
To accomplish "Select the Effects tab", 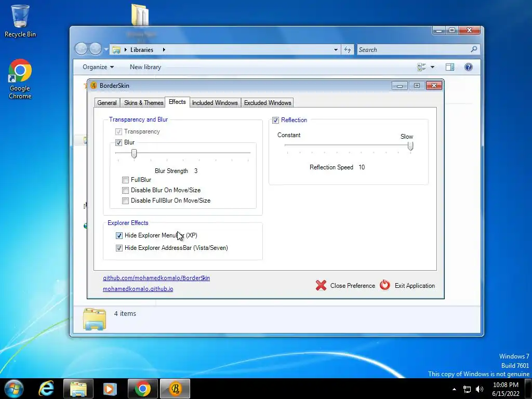I will pyautogui.click(x=177, y=102).
